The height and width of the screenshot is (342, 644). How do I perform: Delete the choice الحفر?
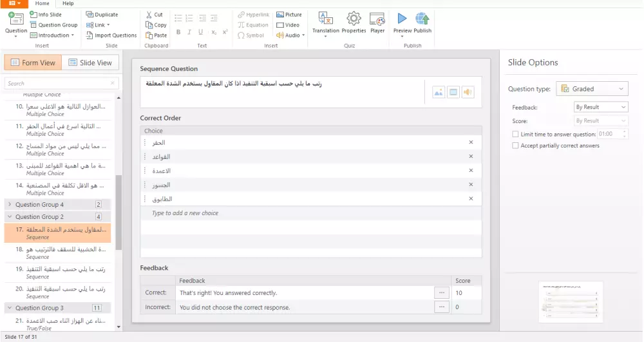[x=471, y=142]
